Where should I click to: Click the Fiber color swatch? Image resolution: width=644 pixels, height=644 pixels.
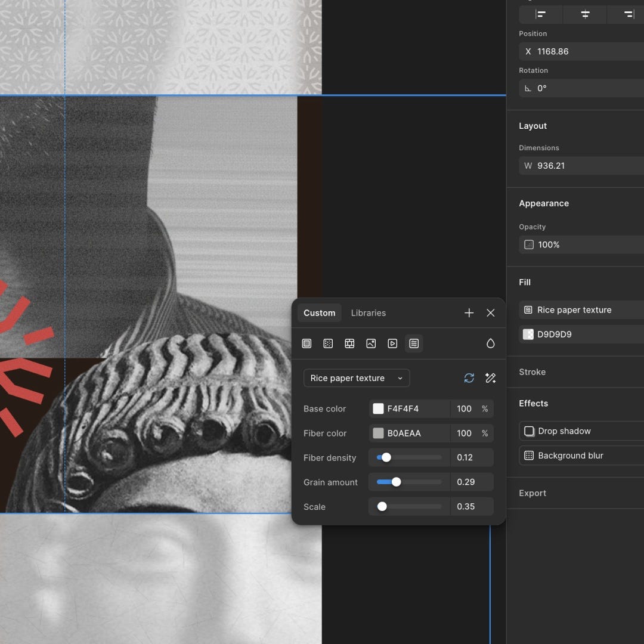pyautogui.click(x=378, y=434)
